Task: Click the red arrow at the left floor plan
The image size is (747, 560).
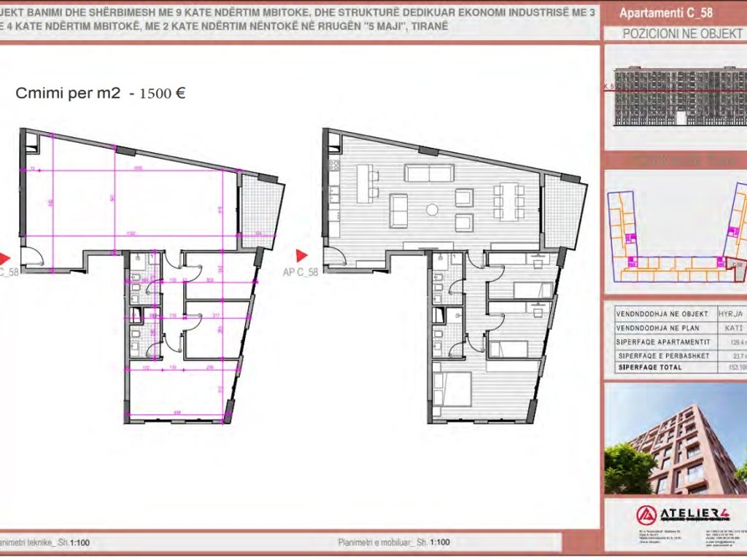Action: pos(6,257)
